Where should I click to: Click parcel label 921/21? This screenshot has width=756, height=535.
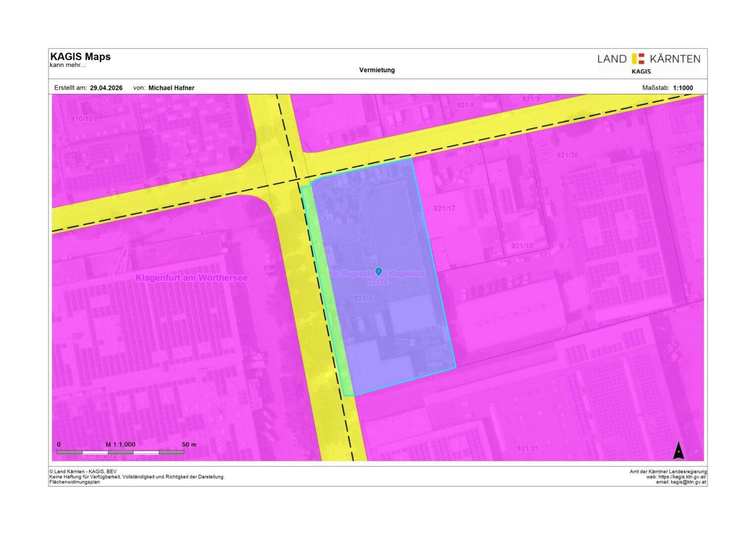pyautogui.click(x=527, y=448)
